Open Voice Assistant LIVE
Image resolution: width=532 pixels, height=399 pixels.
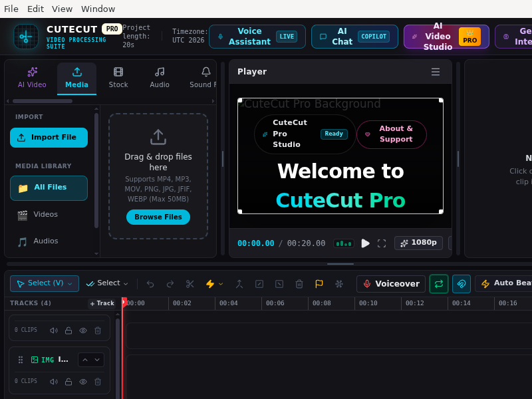[257, 37]
